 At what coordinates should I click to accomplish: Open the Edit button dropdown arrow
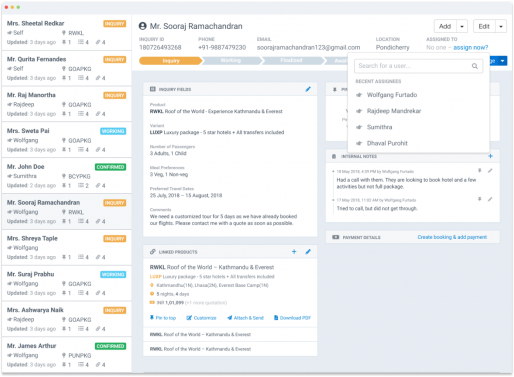[501, 26]
